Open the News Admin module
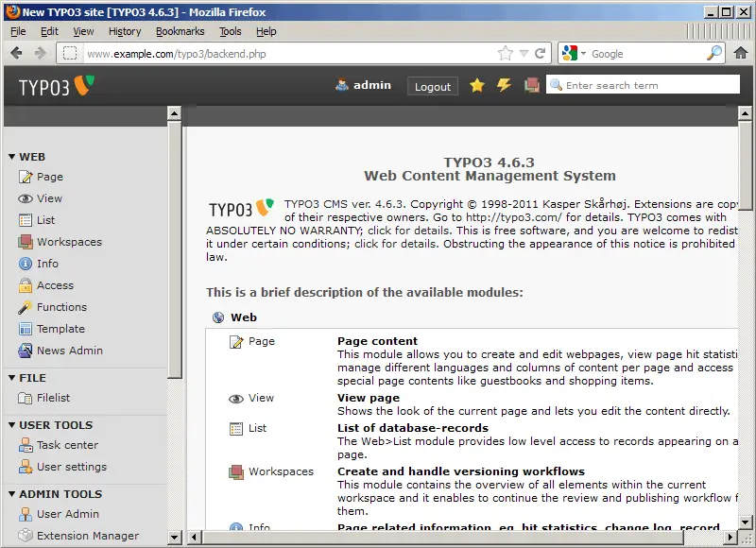The height and width of the screenshot is (548, 756). tap(60, 351)
